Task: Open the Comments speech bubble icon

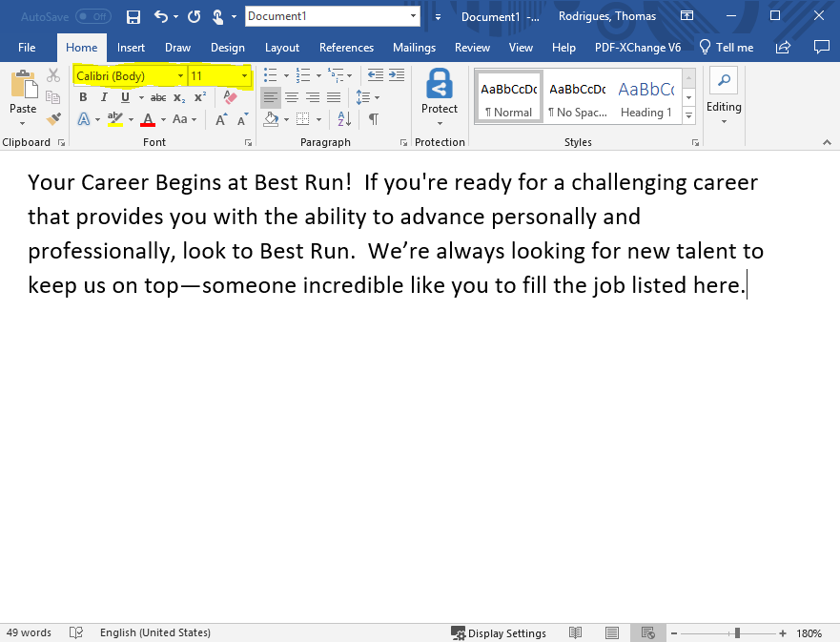Action: (x=821, y=47)
